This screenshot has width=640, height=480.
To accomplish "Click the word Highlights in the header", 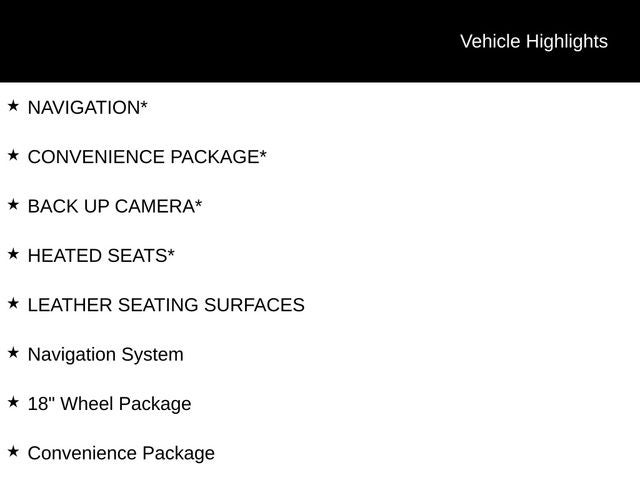I will click(x=567, y=42).
